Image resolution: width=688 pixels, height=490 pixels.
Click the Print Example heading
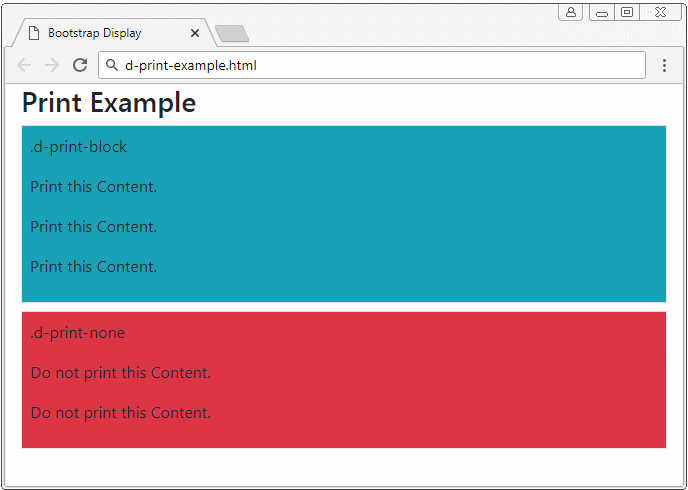109,103
